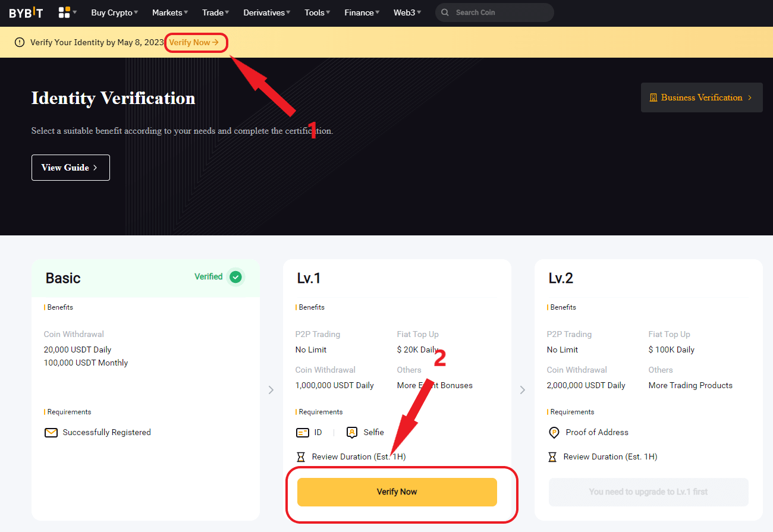Screen dimensions: 773x532
Task: Click the Proof of Address pin icon
Action: [x=554, y=433]
